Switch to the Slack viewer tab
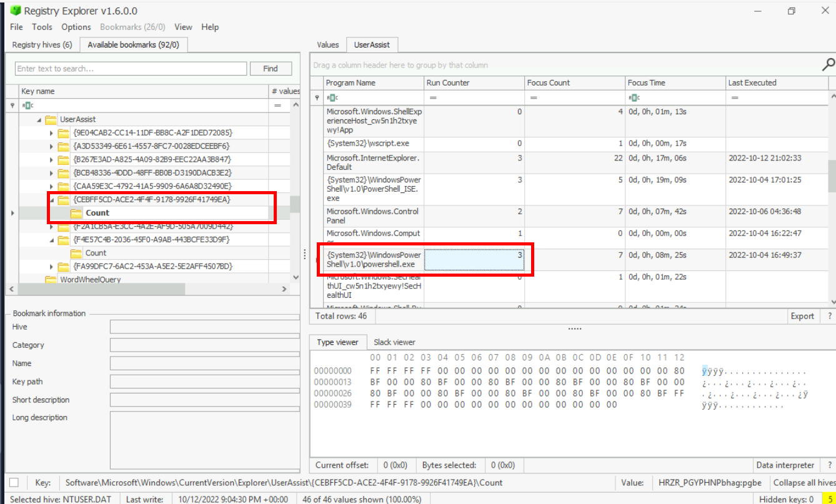Viewport: 836px width, 504px height. [394, 342]
